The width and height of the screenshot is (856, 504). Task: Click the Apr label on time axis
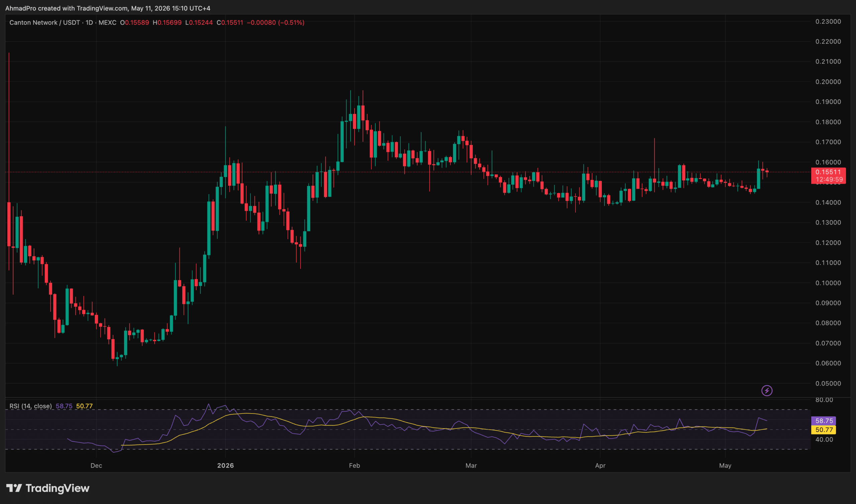coord(600,465)
